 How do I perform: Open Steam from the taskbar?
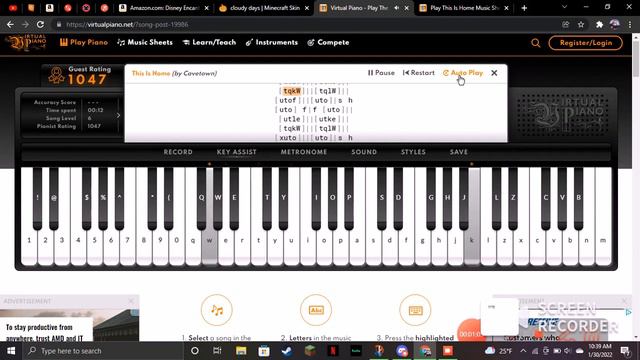click(287, 351)
